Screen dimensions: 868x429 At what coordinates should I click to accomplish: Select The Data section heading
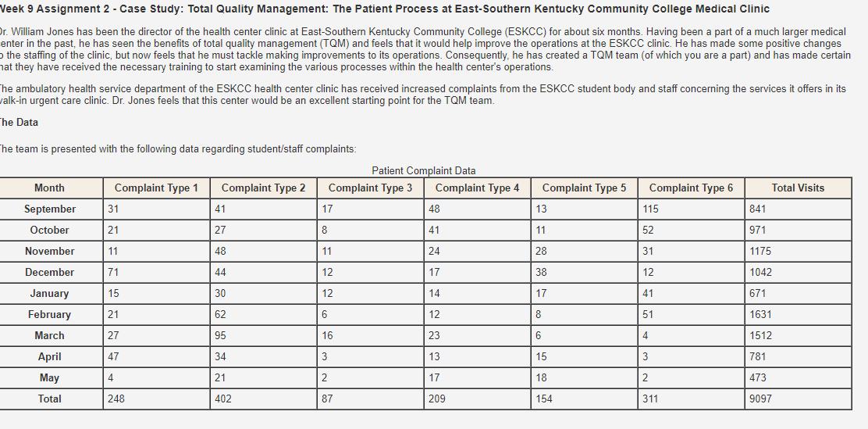coord(19,123)
